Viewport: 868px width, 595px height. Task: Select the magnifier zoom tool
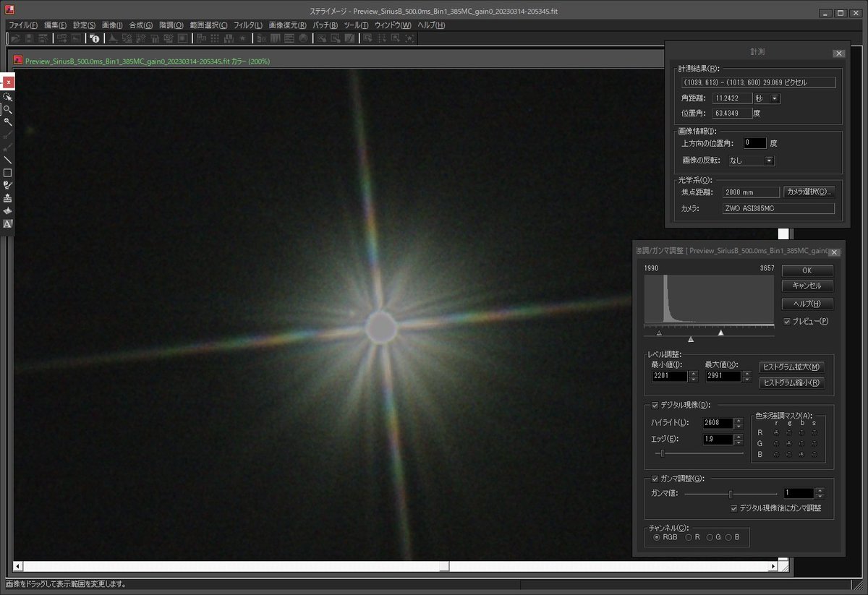[x=8, y=109]
